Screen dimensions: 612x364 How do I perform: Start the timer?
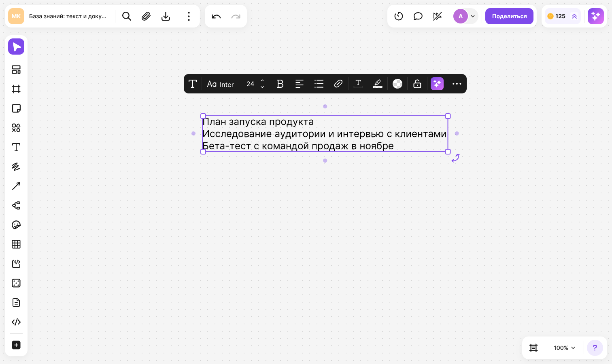point(399,16)
